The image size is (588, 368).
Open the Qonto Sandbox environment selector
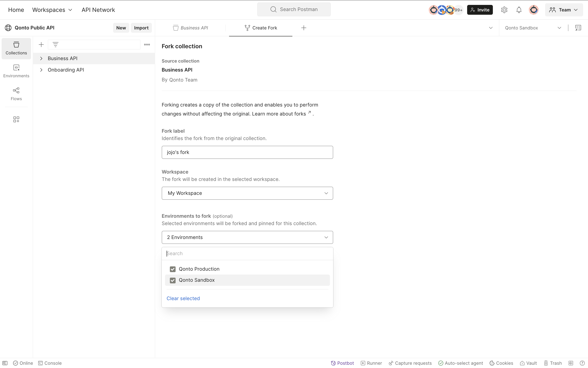pos(533,28)
